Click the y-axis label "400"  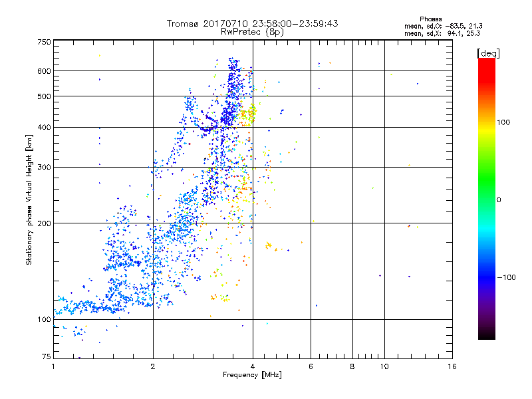click(x=44, y=128)
